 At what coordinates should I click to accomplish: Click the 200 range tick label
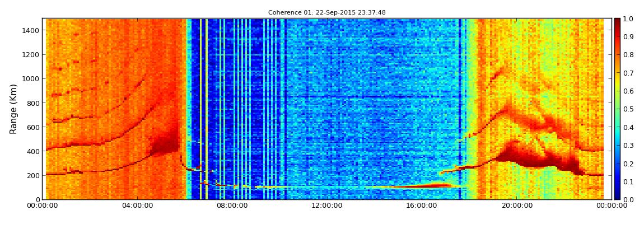click(x=33, y=176)
